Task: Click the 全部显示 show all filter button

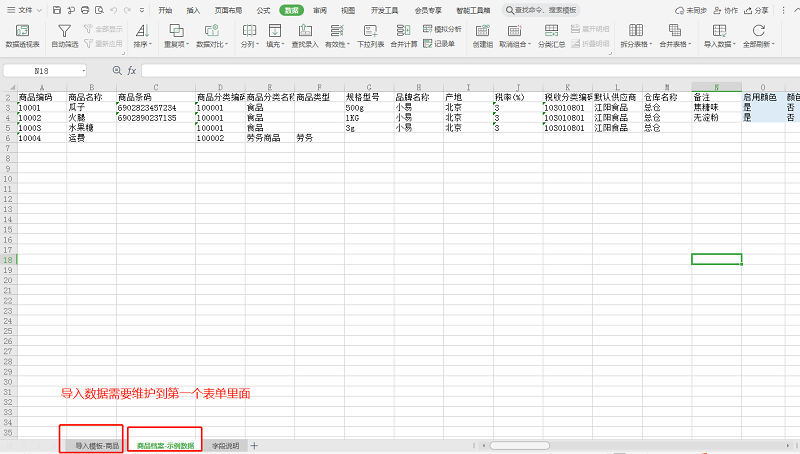Action: [104, 29]
